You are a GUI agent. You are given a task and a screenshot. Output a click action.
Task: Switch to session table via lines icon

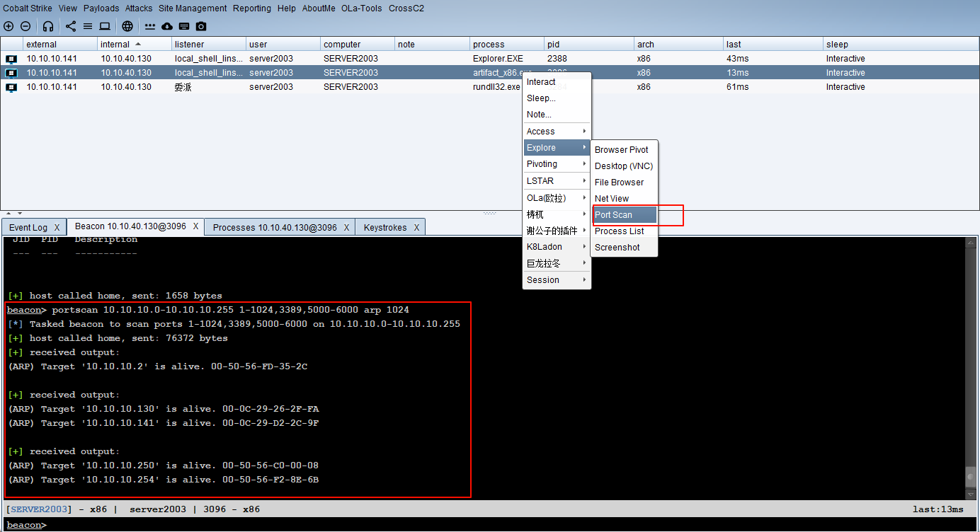click(x=88, y=26)
